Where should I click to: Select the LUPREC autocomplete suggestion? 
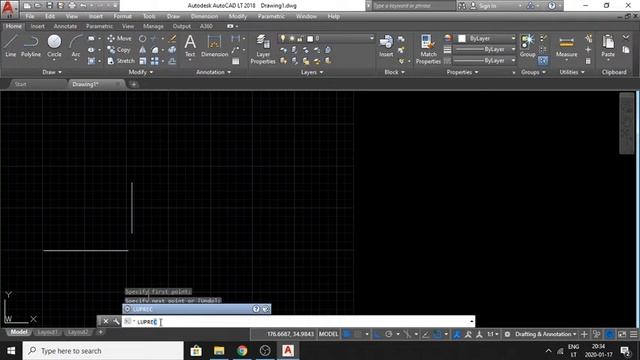pyautogui.click(x=196, y=309)
